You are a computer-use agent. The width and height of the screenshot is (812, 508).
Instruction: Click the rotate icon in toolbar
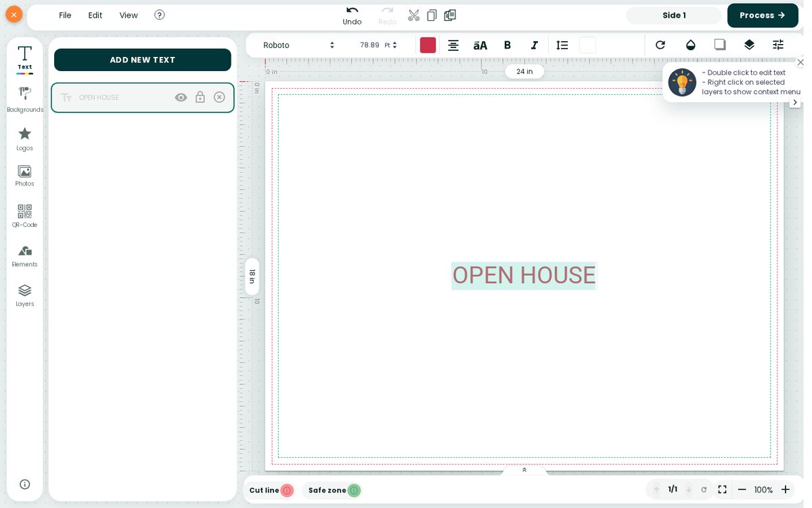pos(660,45)
